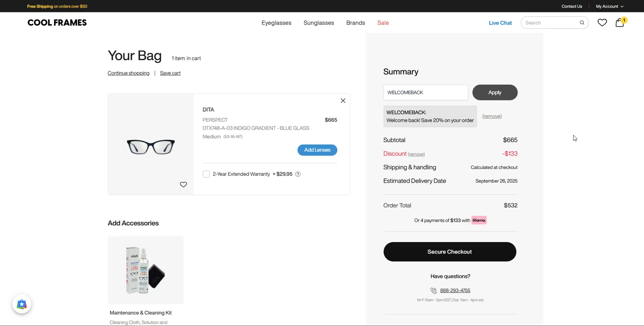This screenshot has height=326, width=644.
Task: Go to the Brands menu
Action: (355, 23)
